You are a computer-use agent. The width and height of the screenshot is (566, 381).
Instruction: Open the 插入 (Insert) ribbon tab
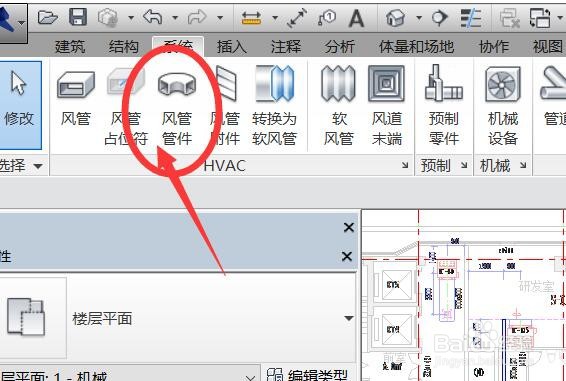pyautogui.click(x=231, y=47)
